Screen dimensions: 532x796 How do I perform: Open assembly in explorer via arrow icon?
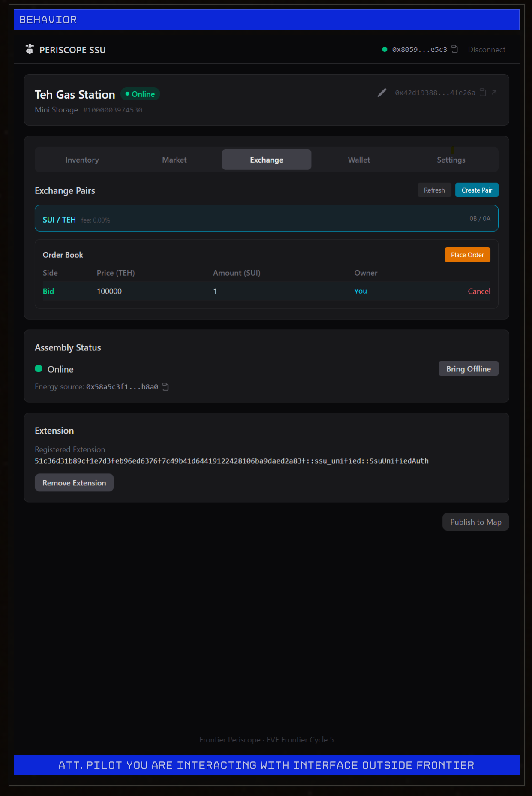click(494, 92)
